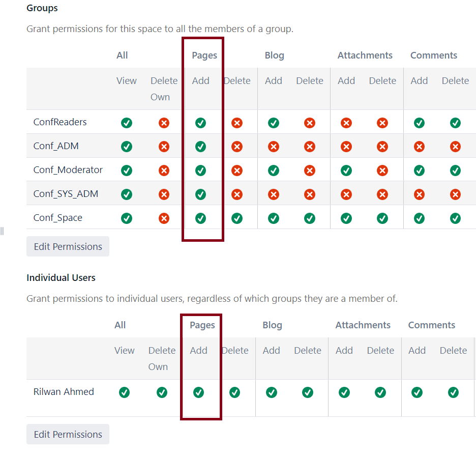Click Rilwan Ahmed Delete Own green checkmark
Screen dimensions: 476x454
click(162, 392)
